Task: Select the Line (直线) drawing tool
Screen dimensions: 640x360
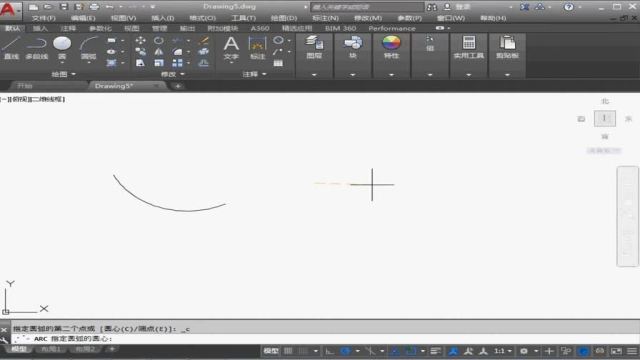Action: click(11, 48)
